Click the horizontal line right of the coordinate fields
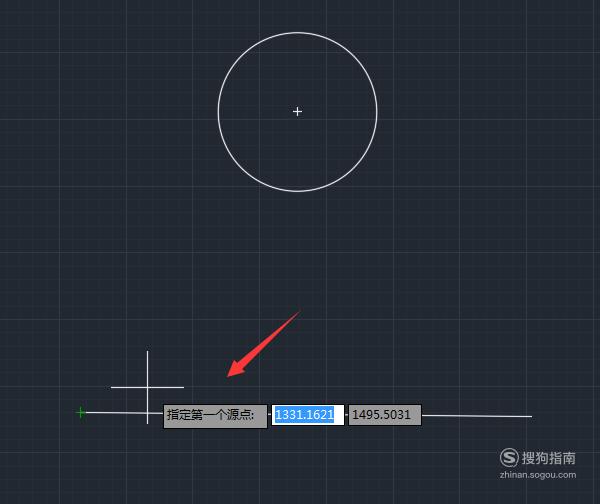 tap(476, 416)
